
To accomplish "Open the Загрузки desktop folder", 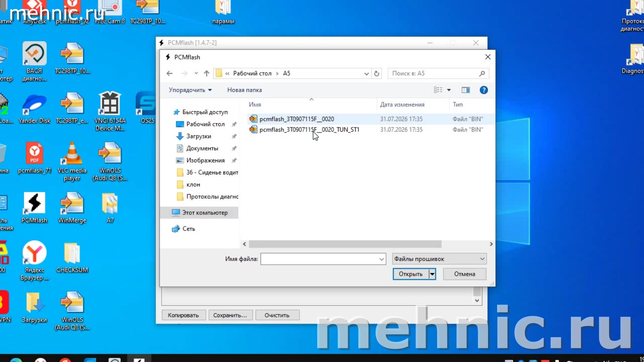I will point(35,307).
